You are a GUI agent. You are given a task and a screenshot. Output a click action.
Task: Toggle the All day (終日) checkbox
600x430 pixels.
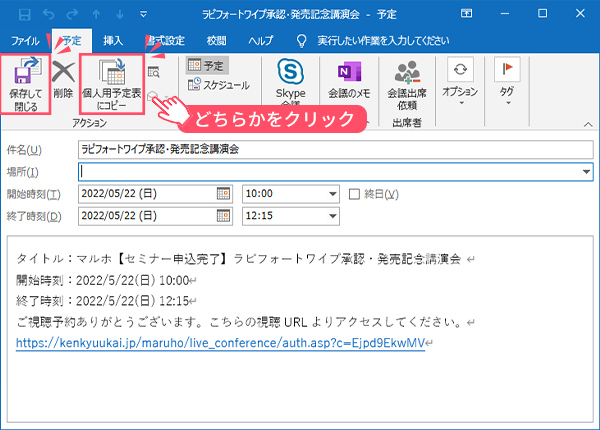[354, 194]
